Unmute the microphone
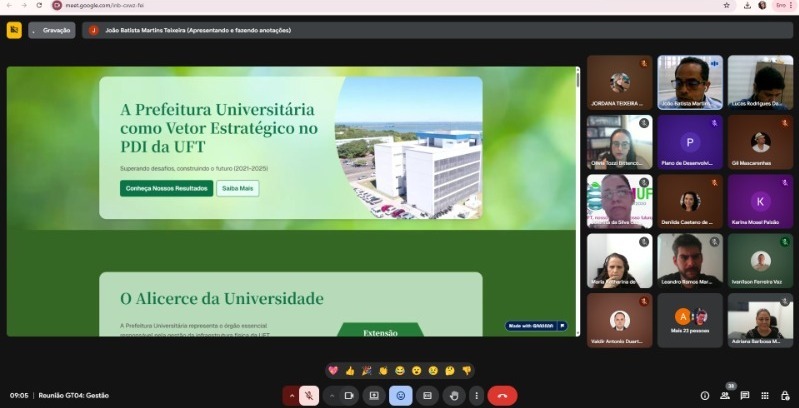This screenshot has width=799, height=408. (x=310, y=395)
